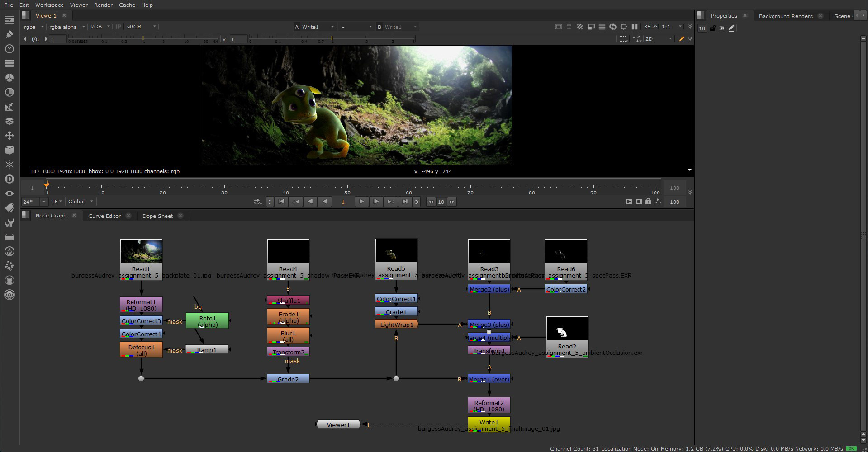Open the File menu
868x452 pixels.
tap(9, 5)
